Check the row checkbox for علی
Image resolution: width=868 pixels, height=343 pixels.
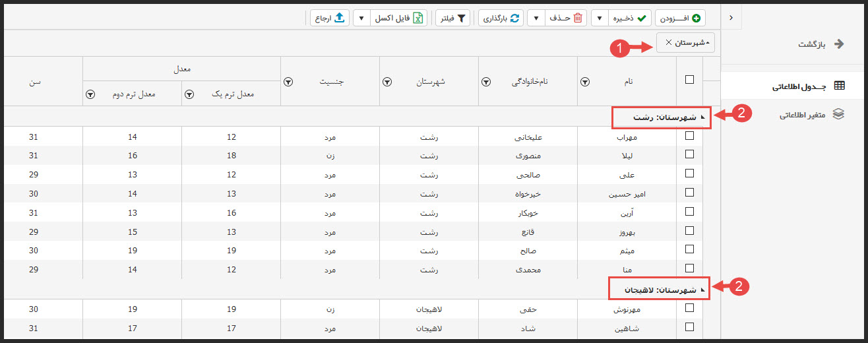pyautogui.click(x=690, y=173)
